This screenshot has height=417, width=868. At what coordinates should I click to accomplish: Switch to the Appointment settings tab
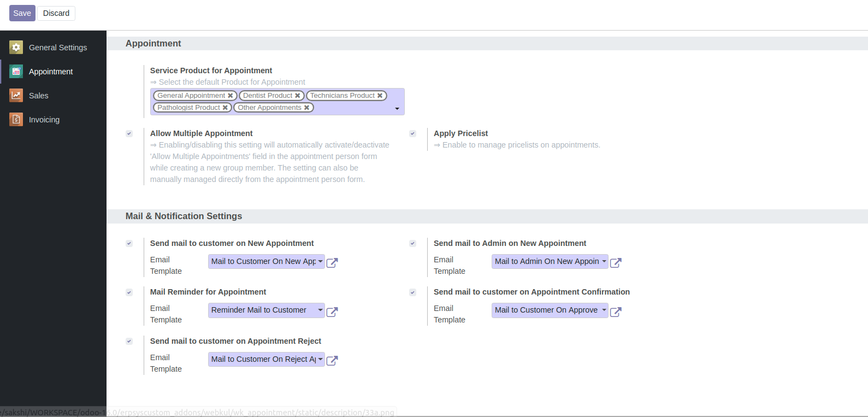[51, 72]
